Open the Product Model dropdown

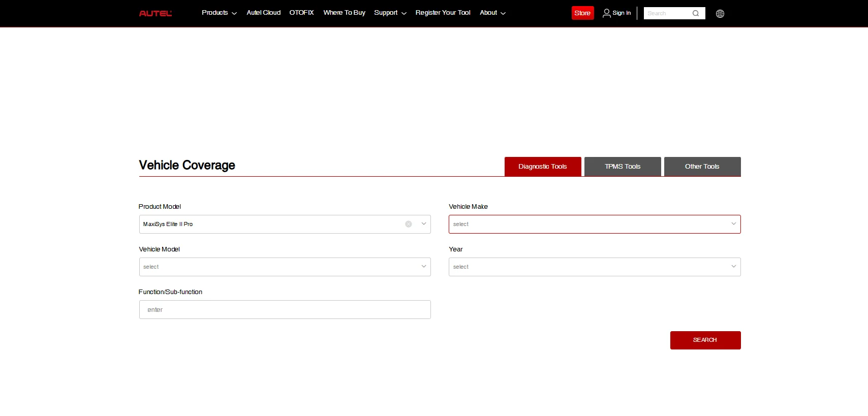click(x=285, y=225)
